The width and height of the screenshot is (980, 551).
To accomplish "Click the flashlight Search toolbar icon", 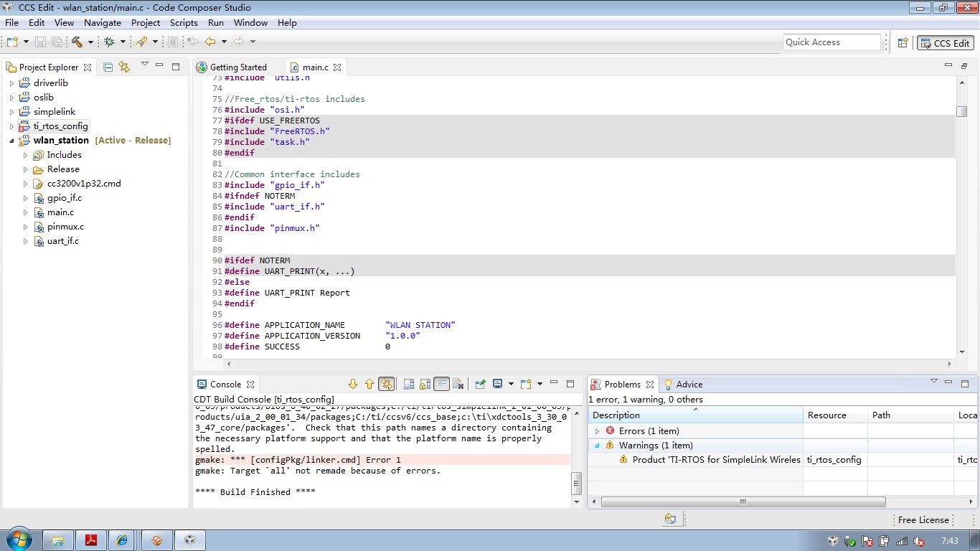I will point(141,42).
